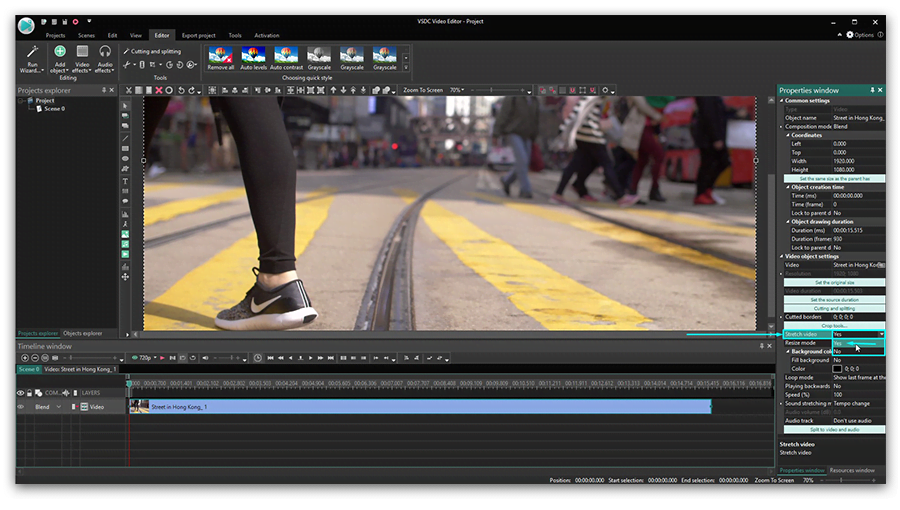Screen dimensions: 900x510
Task: Open the Stretch video dropdown arrow
Action: [880, 334]
